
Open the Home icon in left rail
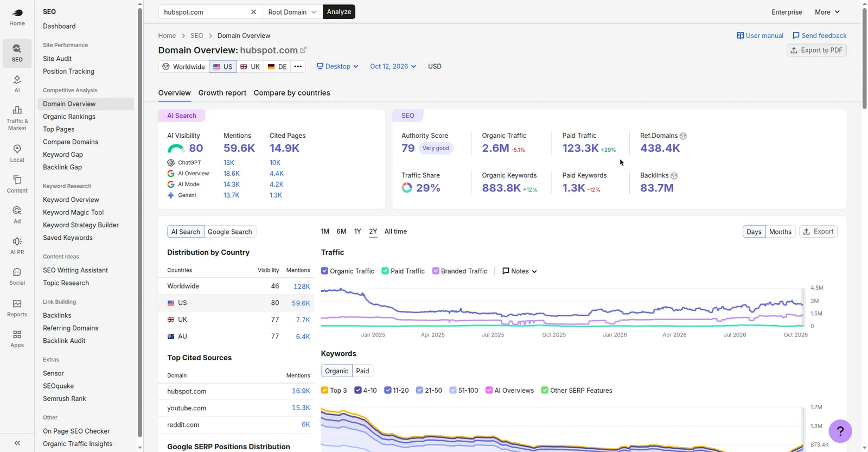click(17, 17)
